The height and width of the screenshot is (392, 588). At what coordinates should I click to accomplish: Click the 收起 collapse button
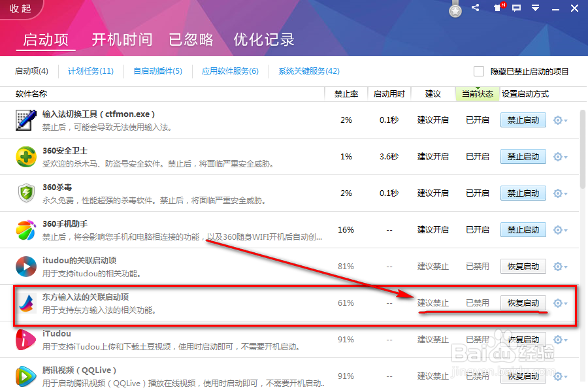click(x=20, y=8)
